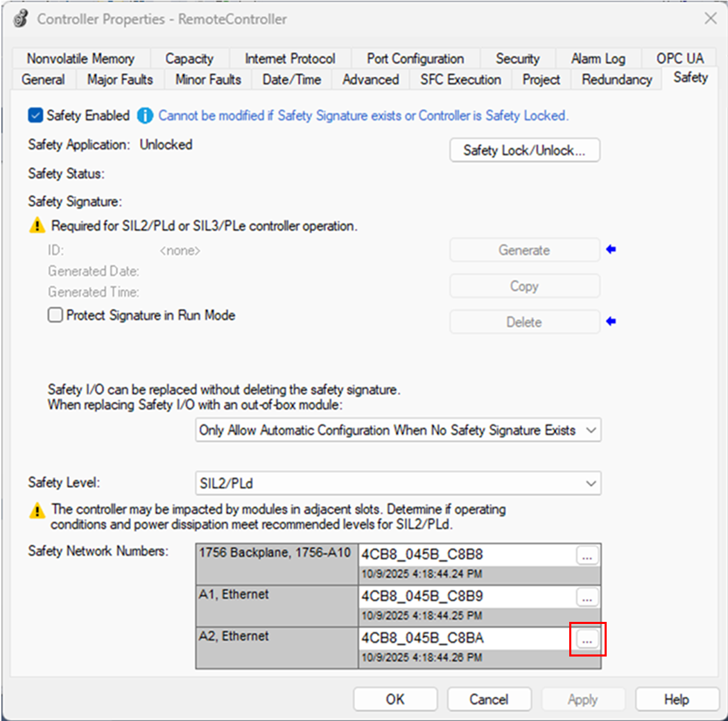Screen dimensions: 728x721
Task: Toggle the Safety Enabled checkbox
Action: coord(35,115)
